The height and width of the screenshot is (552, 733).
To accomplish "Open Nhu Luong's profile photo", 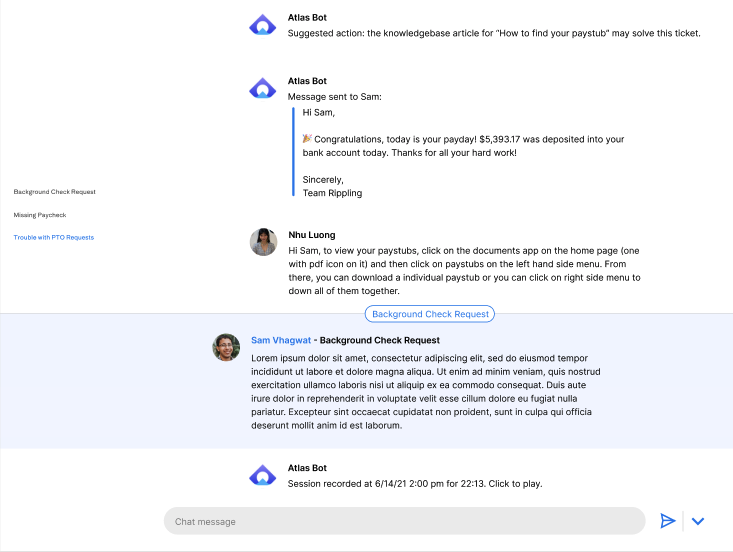I will point(263,242).
